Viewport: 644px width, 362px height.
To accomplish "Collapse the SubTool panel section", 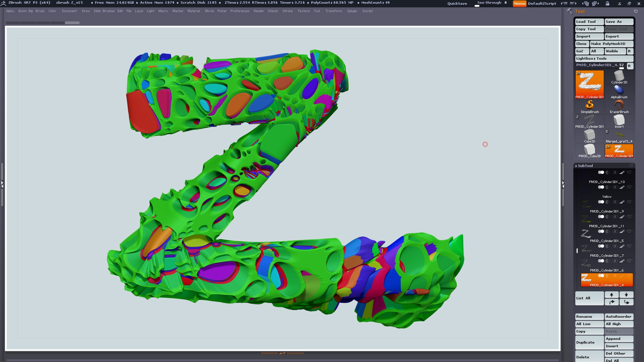I will 585,166.
